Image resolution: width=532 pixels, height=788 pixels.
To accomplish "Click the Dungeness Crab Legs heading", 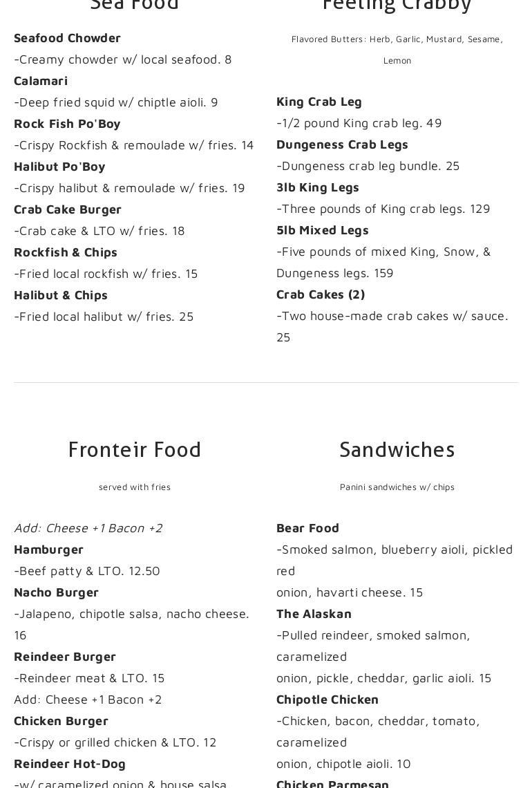I will pyautogui.click(x=342, y=144).
